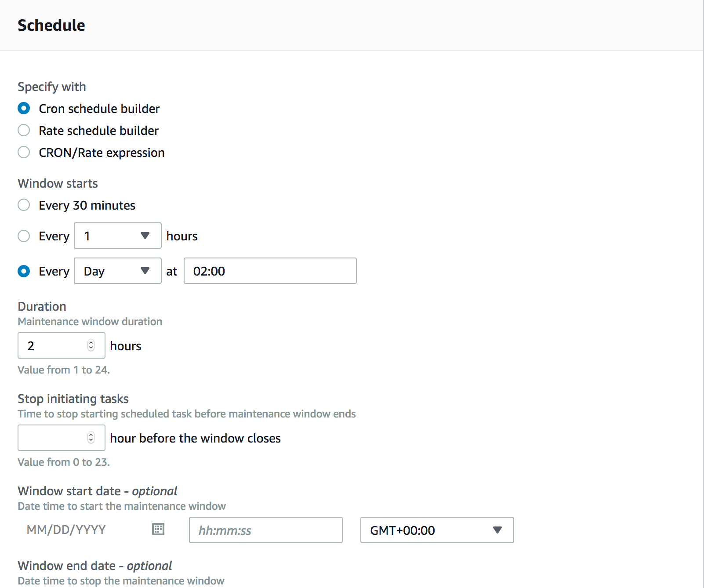704x588 pixels.
Task: Click the duration hours stepper arrows
Action: [x=91, y=345]
